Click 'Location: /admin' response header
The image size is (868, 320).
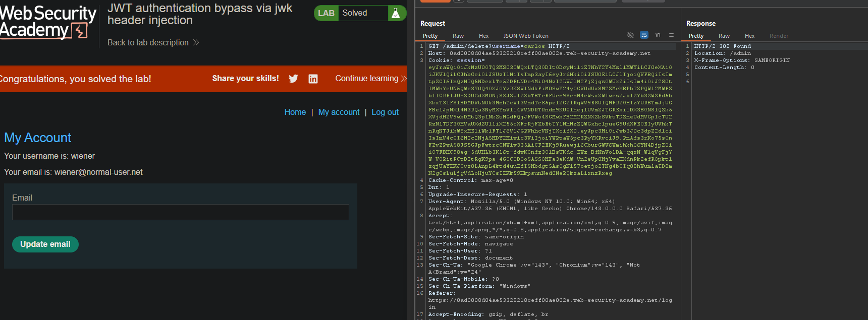point(722,53)
